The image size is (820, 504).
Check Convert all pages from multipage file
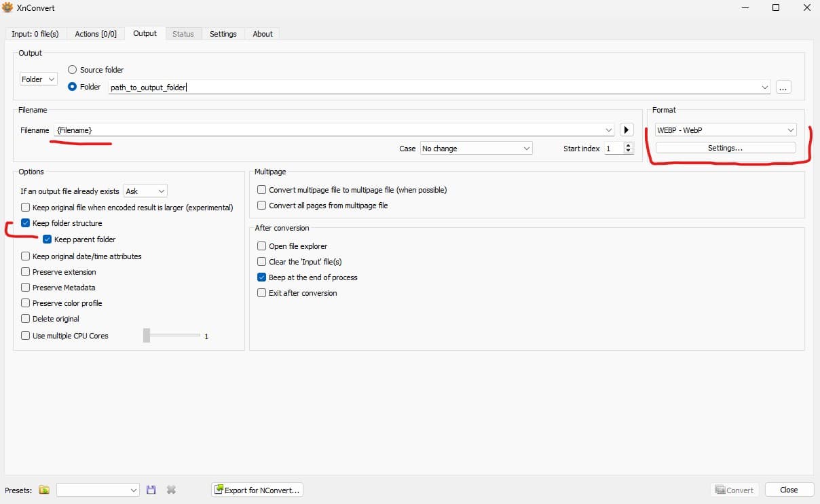coord(261,206)
